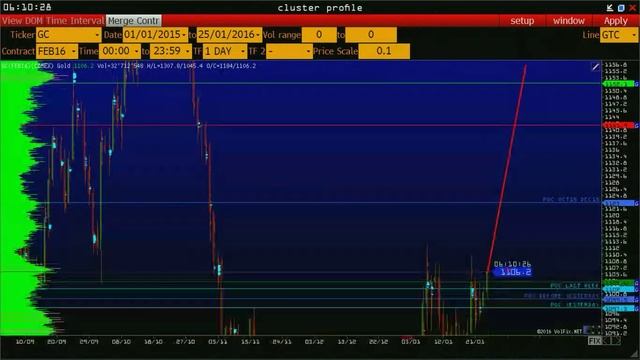Expand the end time 23:59 dropdown
640x360 pixels.
[171, 51]
